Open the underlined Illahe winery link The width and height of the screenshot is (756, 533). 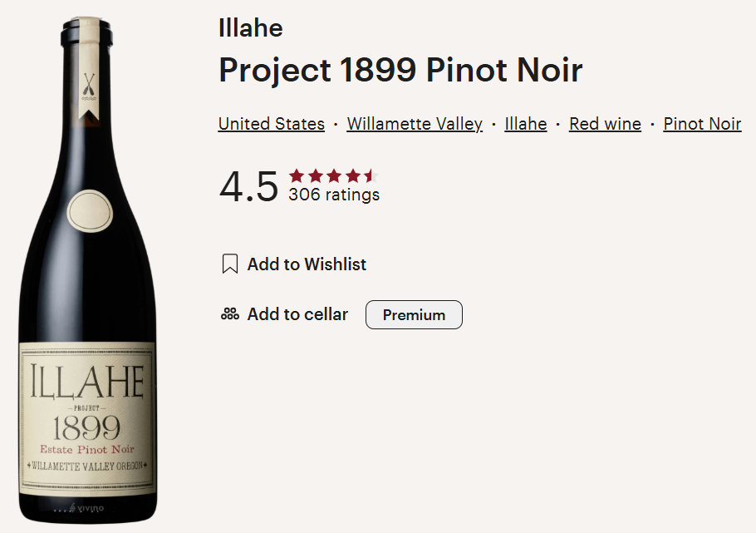click(x=525, y=124)
